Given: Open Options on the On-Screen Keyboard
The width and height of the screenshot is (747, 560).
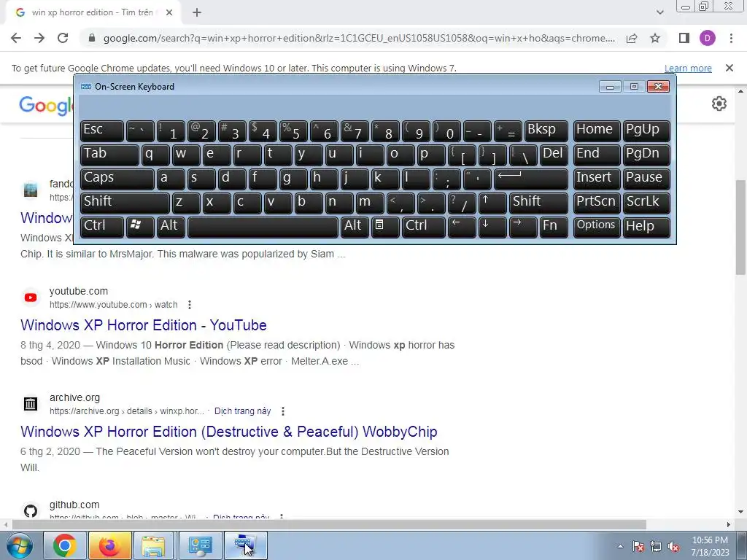Looking at the screenshot, I should (597, 227).
